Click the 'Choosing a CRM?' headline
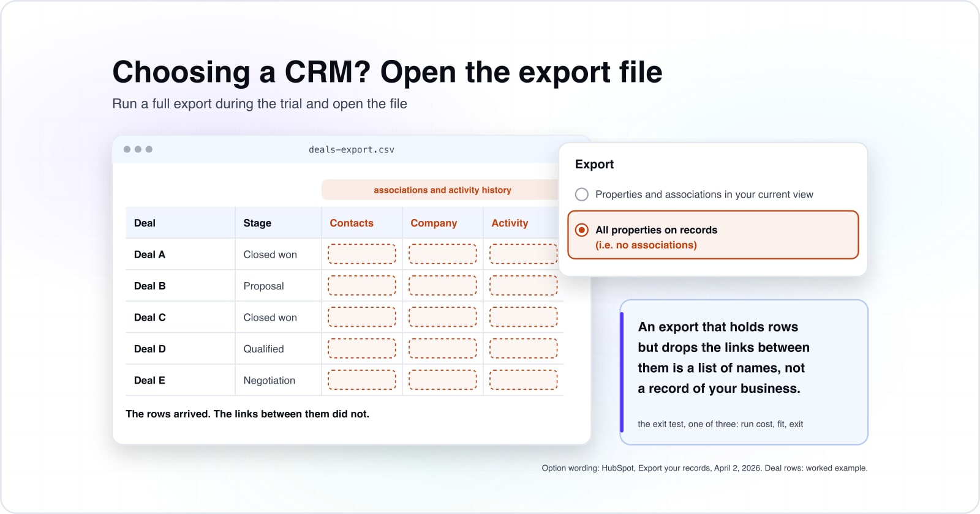This screenshot has height=514, width=980. [387, 72]
